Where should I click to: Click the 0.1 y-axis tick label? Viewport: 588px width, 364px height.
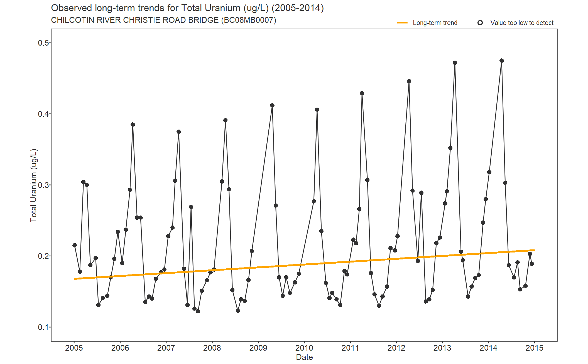43,327
